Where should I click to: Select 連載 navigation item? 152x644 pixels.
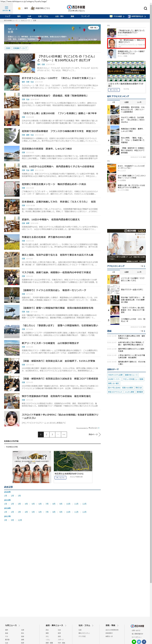point(72,16)
